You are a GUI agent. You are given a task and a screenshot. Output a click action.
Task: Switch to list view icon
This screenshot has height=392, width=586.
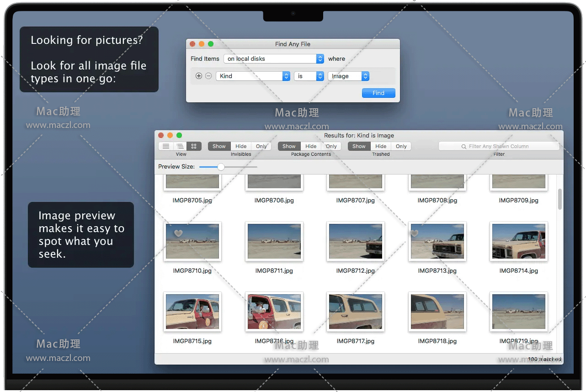click(166, 146)
